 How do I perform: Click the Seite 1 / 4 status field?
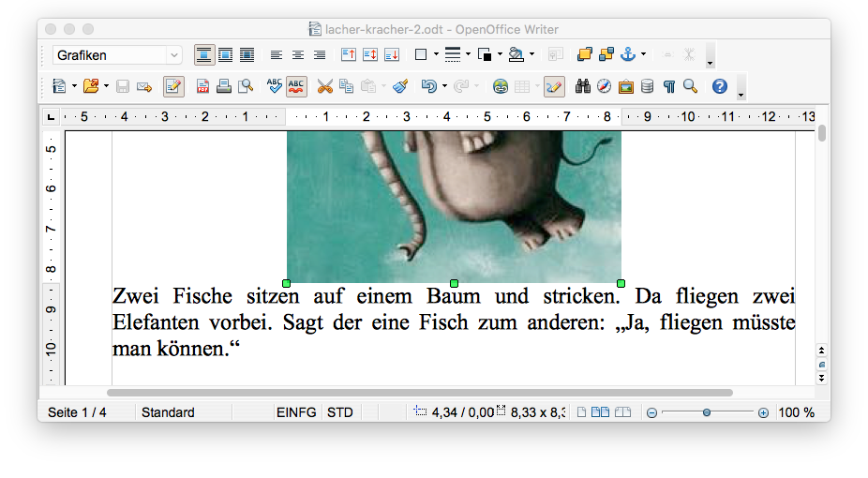pos(77,412)
